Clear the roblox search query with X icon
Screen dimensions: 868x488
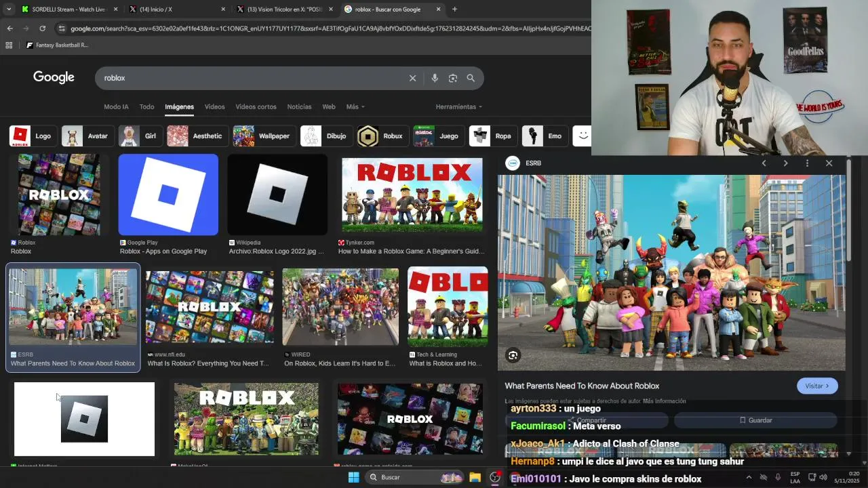point(412,78)
